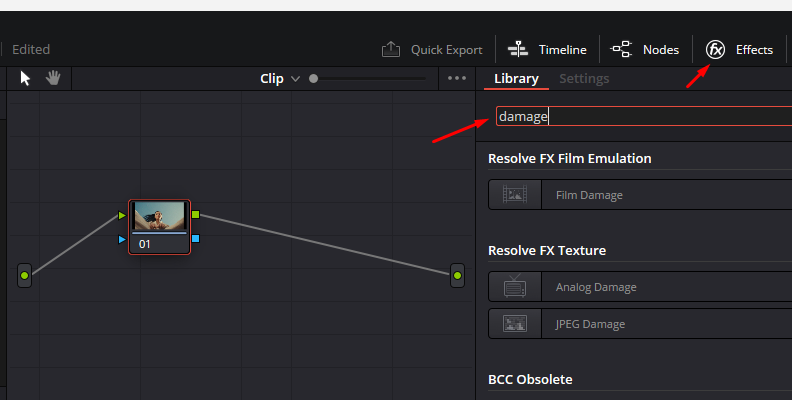792x400 pixels.
Task: Switch to the Settings tab
Action: tap(584, 78)
